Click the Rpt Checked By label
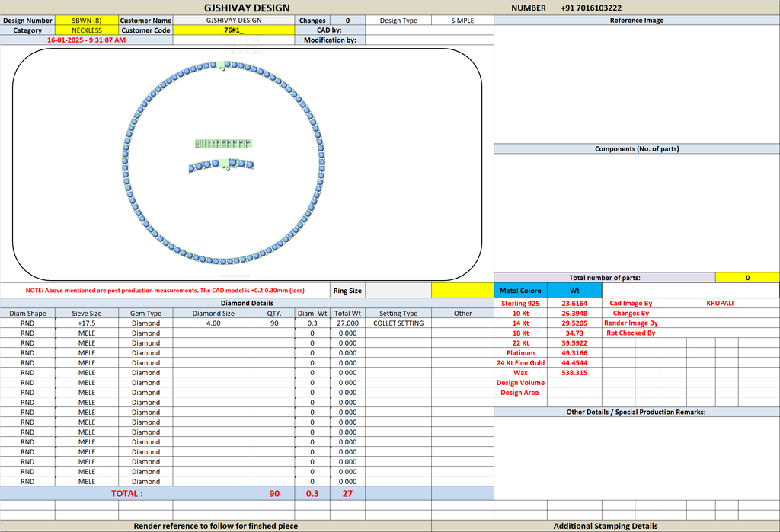The image size is (780, 532). [631, 333]
